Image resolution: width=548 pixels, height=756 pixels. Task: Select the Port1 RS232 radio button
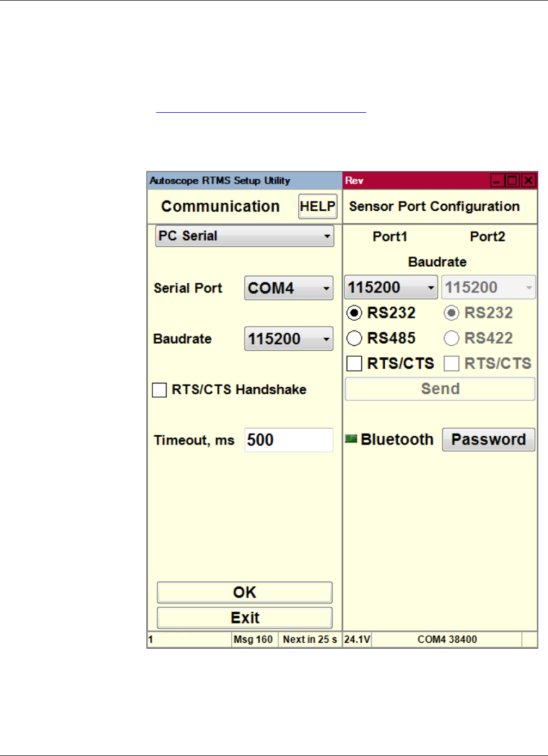[354, 313]
